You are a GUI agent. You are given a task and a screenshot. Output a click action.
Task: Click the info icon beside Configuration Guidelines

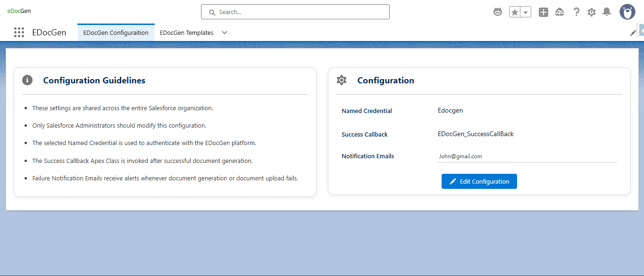[x=27, y=80]
